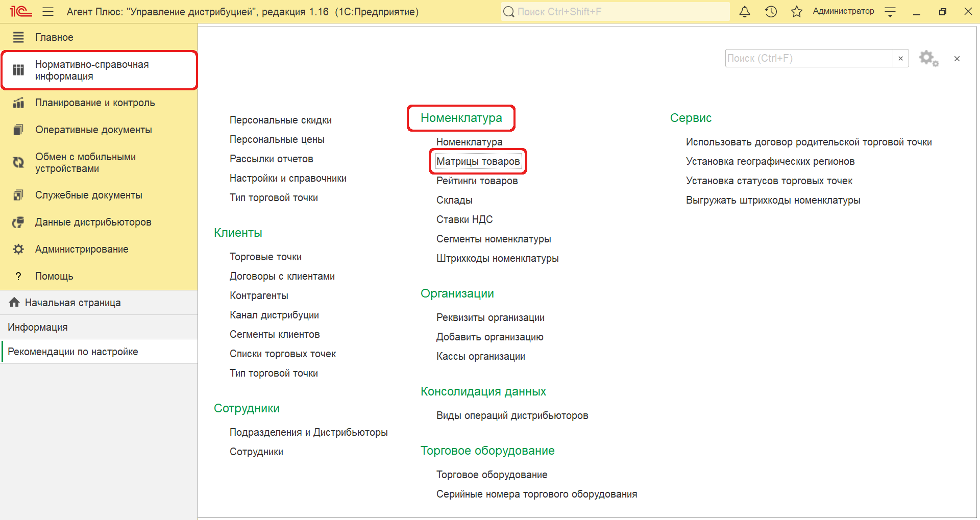Open menu settings gear icon
The width and height of the screenshot is (980, 520).
(928, 59)
